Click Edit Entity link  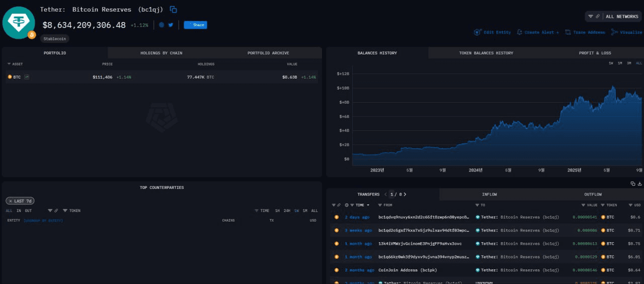(x=493, y=32)
